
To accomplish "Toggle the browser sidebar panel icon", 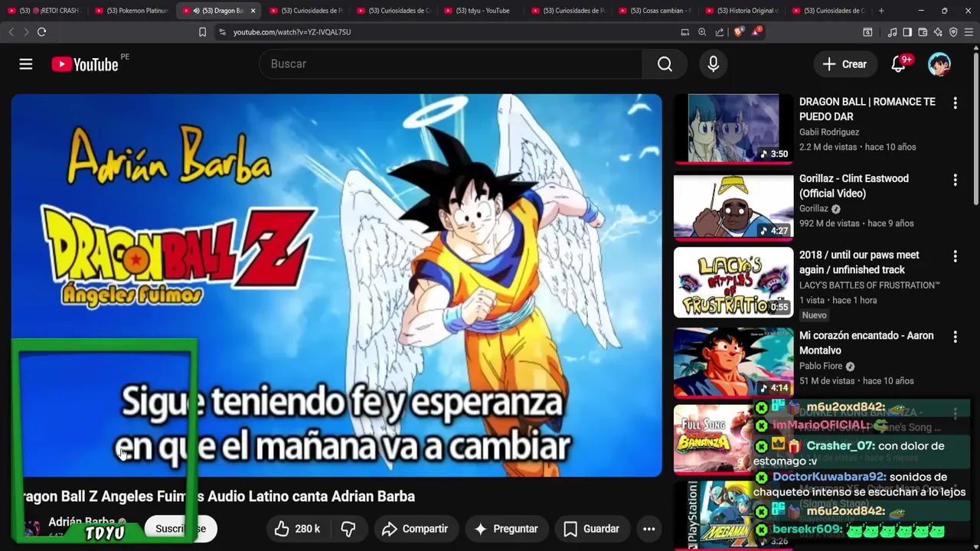I will pyautogui.click(x=907, y=32).
